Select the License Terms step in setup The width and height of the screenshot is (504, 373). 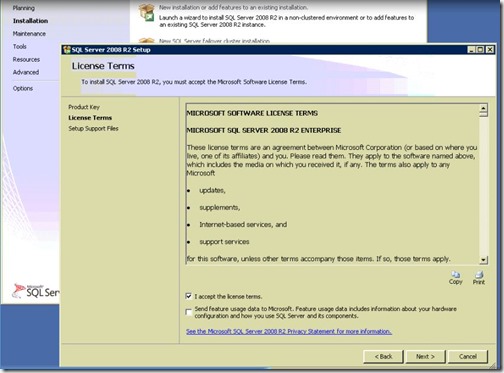(x=90, y=118)
